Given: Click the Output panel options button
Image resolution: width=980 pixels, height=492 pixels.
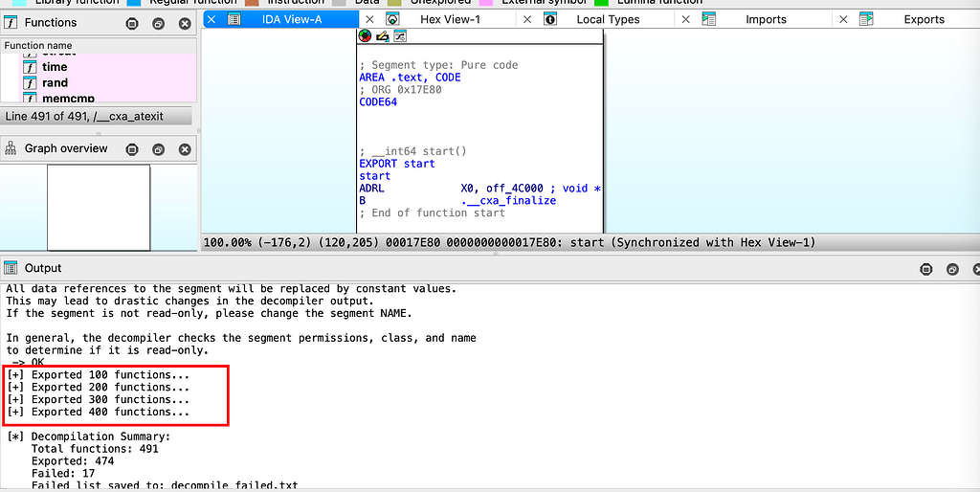Looking at the screenshot, I should pos(926,269).
